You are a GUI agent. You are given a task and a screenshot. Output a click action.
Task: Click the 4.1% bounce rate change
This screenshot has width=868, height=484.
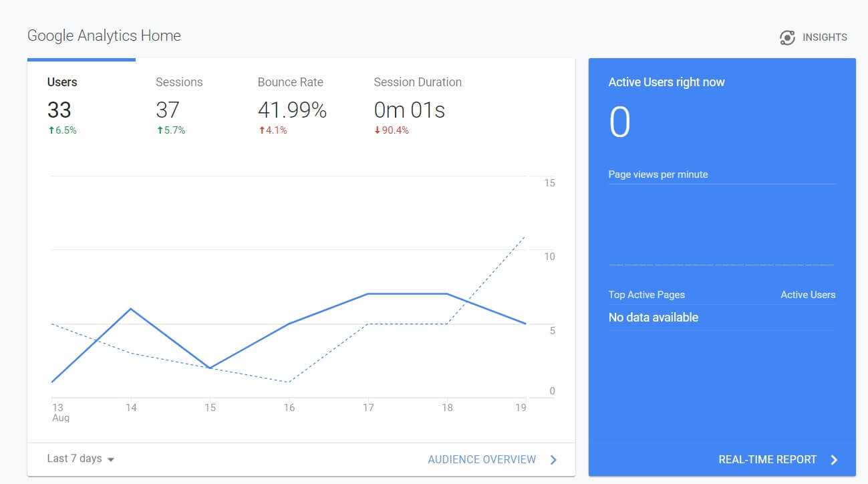click(x=273, y=130)
